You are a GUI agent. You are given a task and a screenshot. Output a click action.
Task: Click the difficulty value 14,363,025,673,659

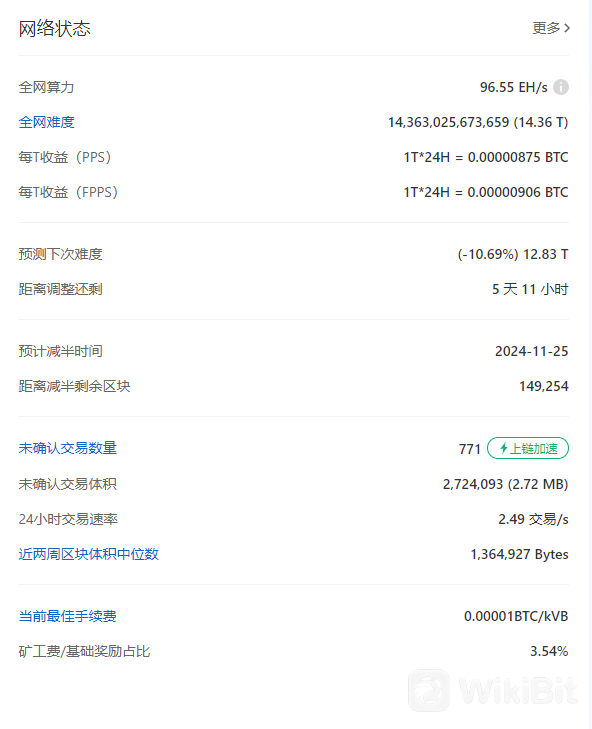click(x=448, y=122)
